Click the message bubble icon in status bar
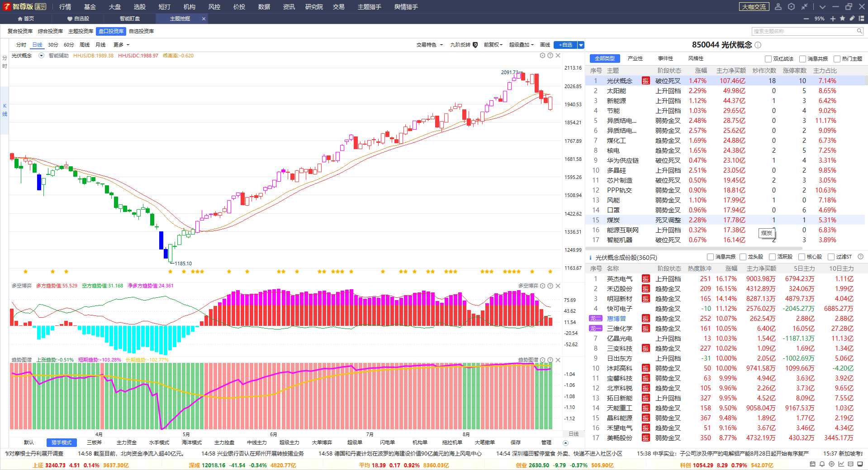 click(x=851, y=464)
